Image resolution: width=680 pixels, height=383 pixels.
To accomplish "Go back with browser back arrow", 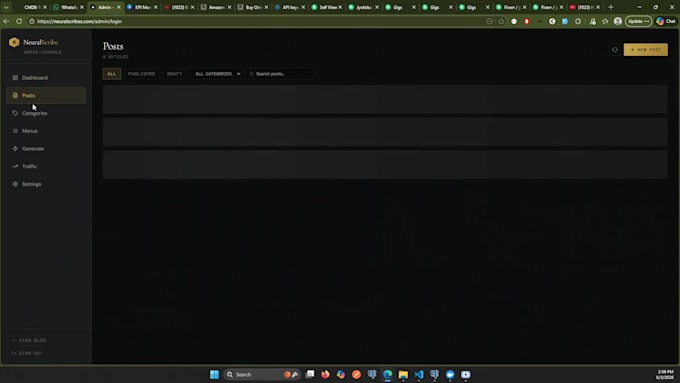I will pos(6,21).
